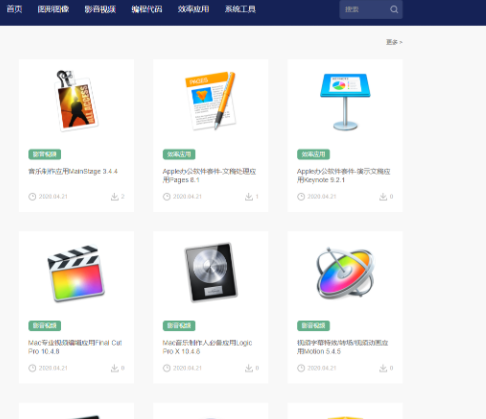Click the clock icon on Motion card
486x419 pixels.
tap(301, 368)
